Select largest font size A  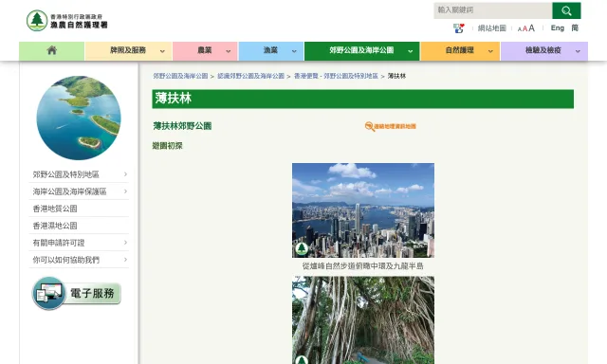531,28
